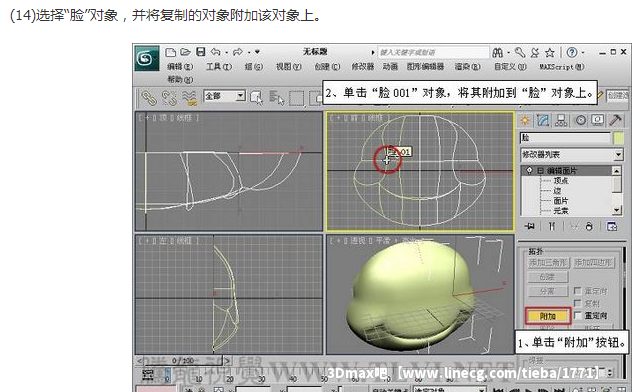Open the help icon dropdown arrow

(583, 53)
